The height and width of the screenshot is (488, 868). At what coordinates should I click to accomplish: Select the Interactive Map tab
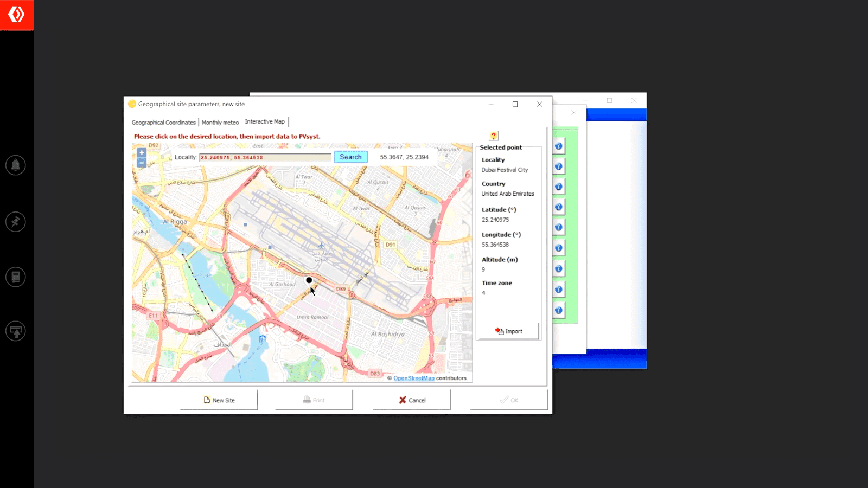tap(265, 121)
